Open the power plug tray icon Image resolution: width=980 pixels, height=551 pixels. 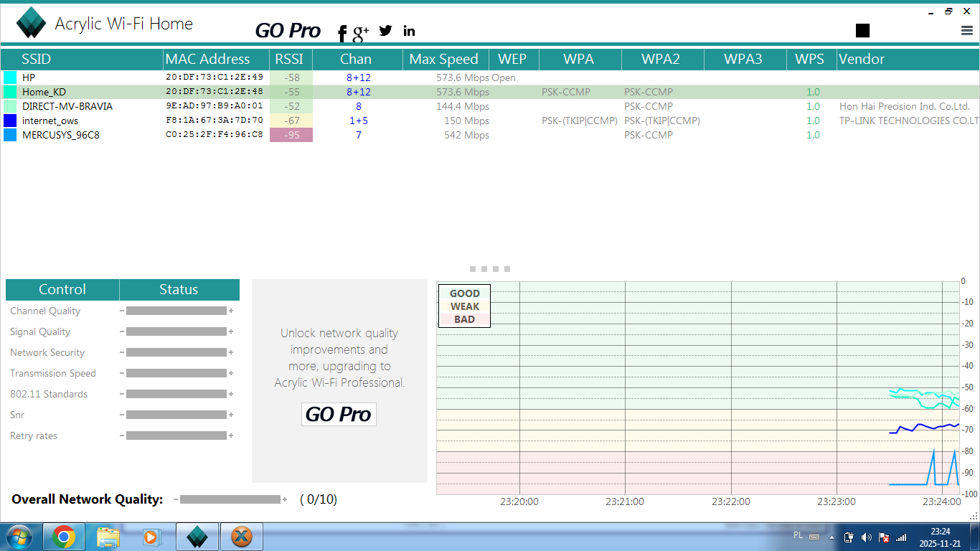pos(849,537)
